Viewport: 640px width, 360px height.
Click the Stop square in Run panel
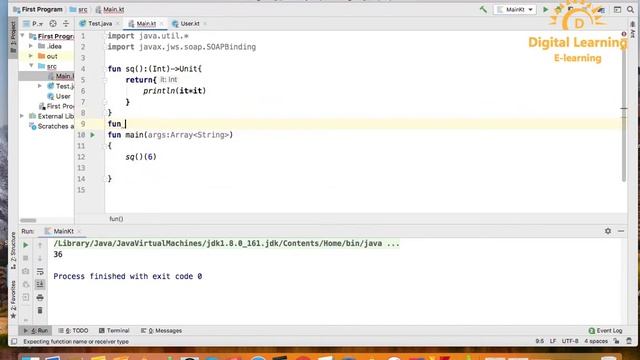26,258
